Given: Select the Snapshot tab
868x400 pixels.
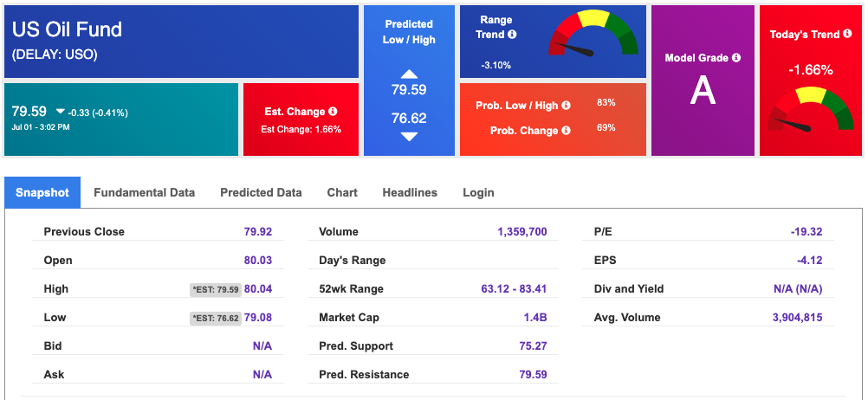Looking at the screenshot, I should (42, 192).
